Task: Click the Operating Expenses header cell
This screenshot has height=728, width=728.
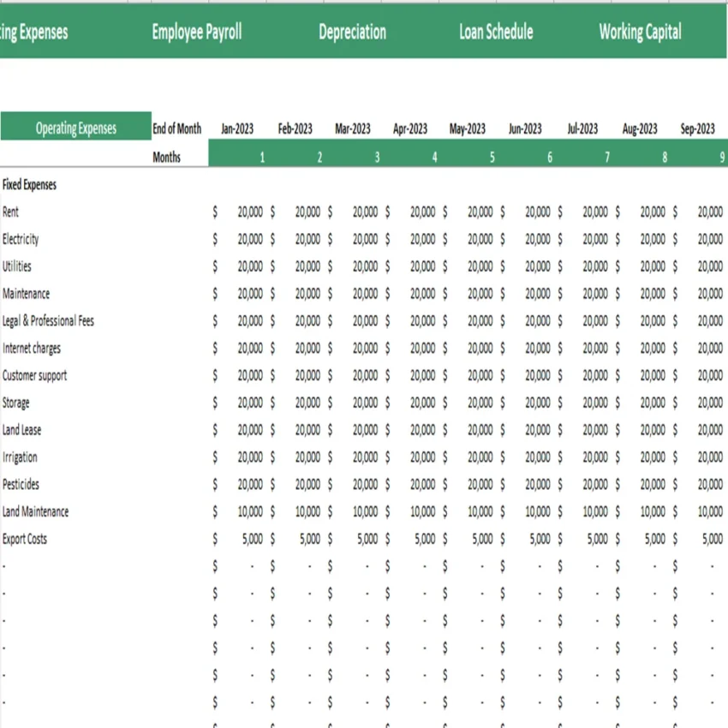Action: [x=77, y=128]
